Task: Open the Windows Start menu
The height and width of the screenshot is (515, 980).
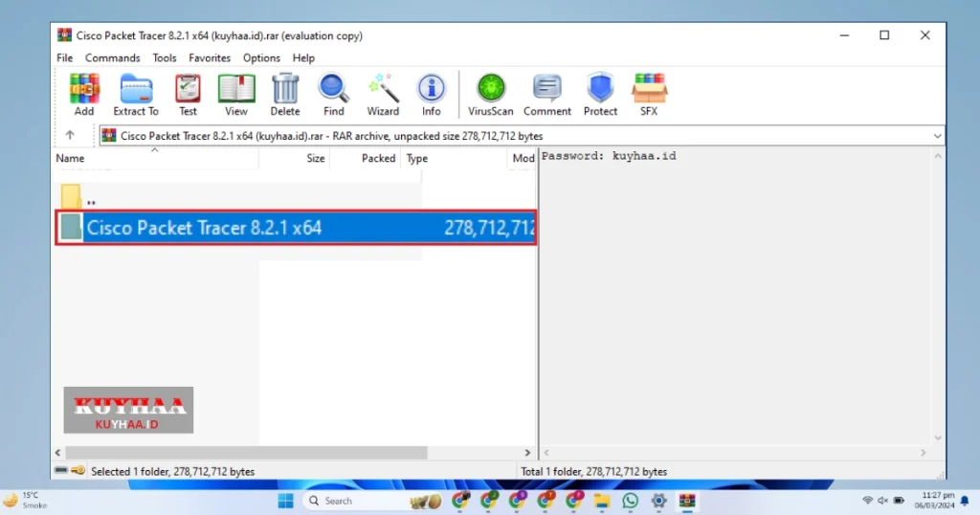Action: coord(285,501)
